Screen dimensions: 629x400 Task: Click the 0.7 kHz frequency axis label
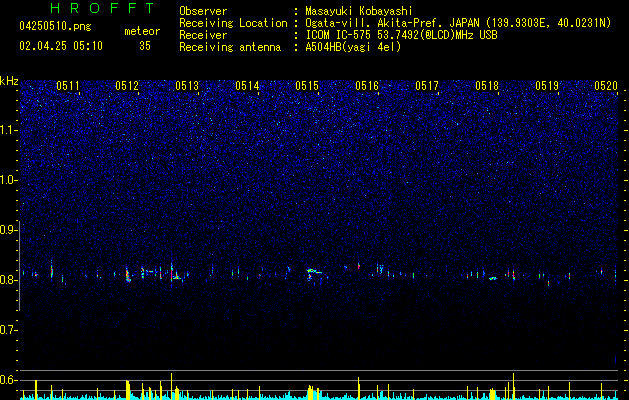[x=8, y=330]
